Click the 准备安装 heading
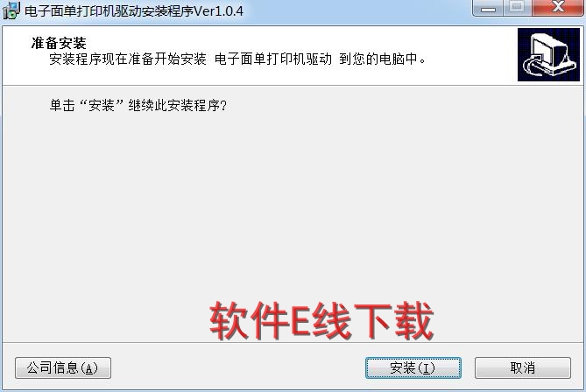586x392 pixels. click(59, 43)
